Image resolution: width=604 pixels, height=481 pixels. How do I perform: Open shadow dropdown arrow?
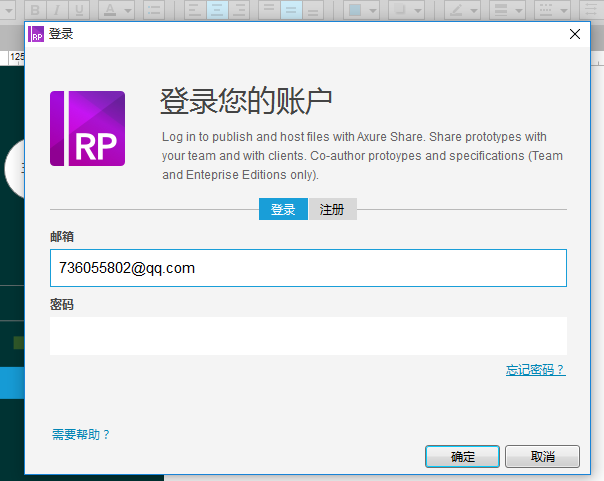tap(418, 10)
